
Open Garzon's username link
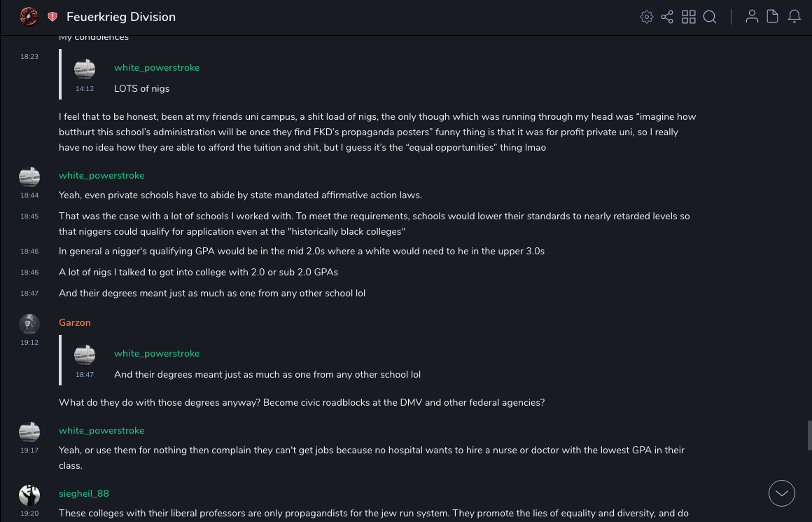tap(75, 323)
